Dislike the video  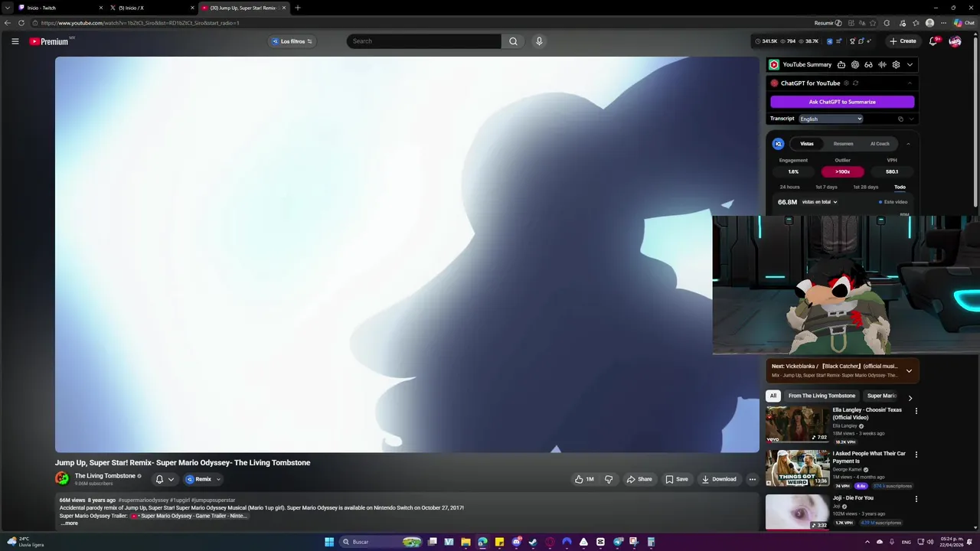(x=609, y=479)
